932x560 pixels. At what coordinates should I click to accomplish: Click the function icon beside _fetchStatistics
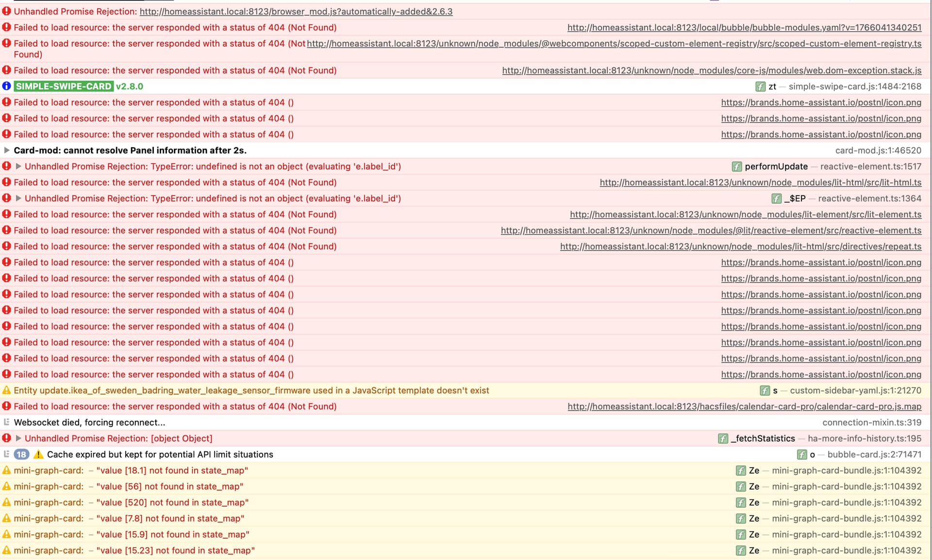pyautogui.click(x=723, y=439)
